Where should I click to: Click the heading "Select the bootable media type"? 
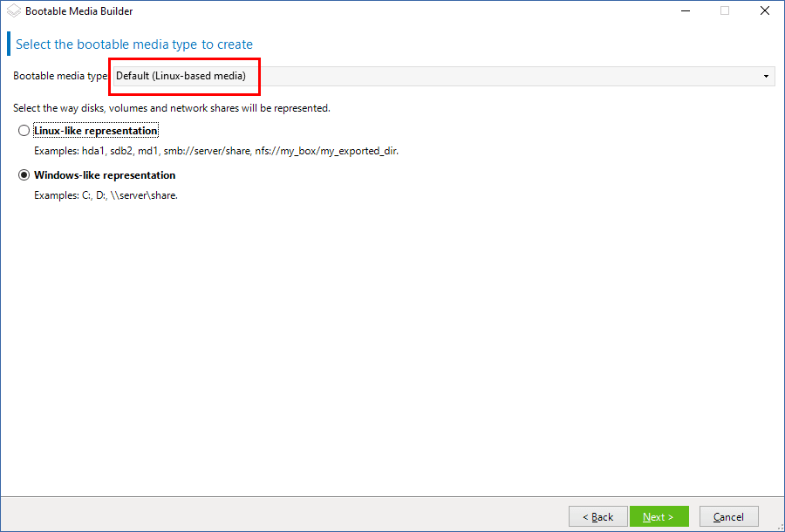(x=134, y=44)
